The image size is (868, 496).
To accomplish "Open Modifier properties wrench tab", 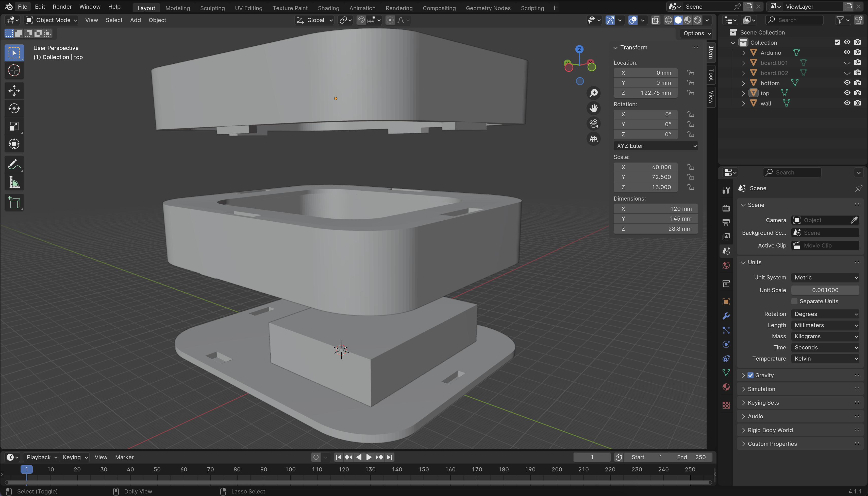I will pos(726,316).
